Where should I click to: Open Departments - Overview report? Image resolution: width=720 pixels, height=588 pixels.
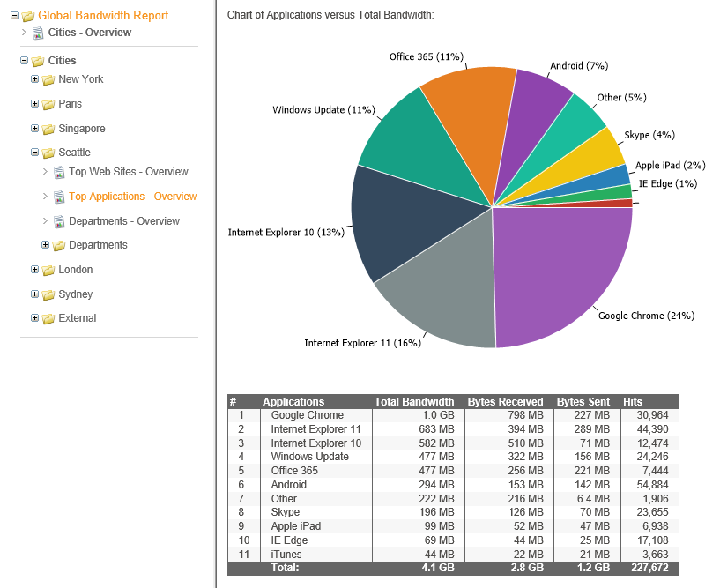click(x=124, y=221)
